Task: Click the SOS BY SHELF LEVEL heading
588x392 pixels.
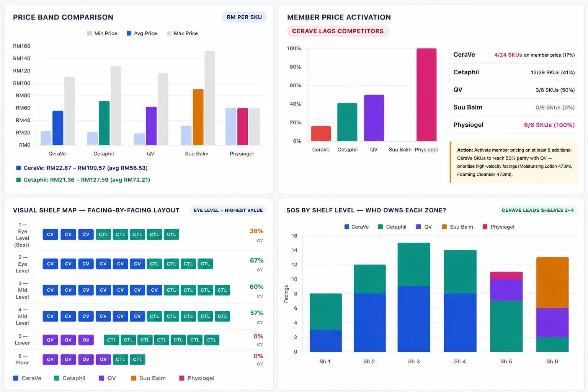Action: coord(366,210)
